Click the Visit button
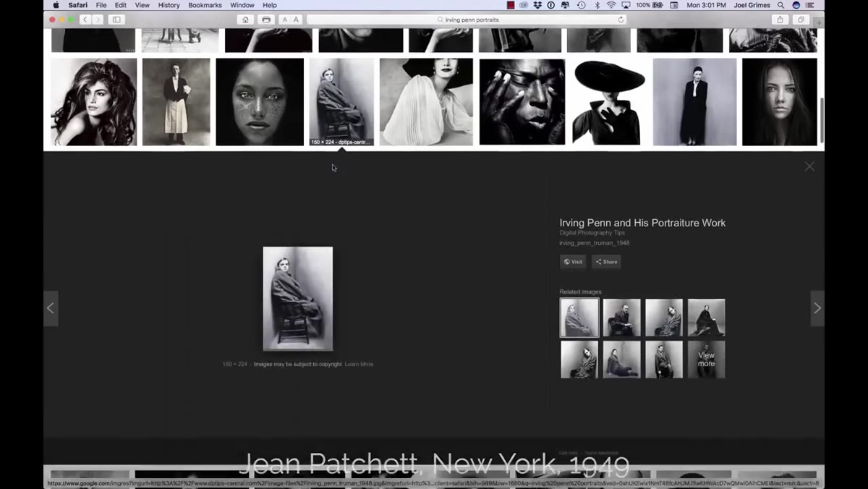 click(x=573, y=262)
